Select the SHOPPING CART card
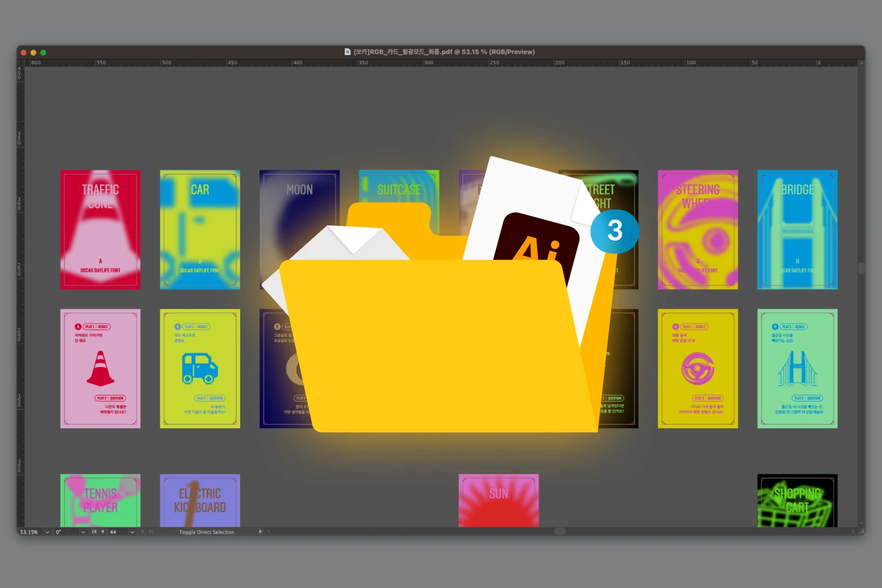The width and height of the screenshot is (882, 588). click(797, 500)
